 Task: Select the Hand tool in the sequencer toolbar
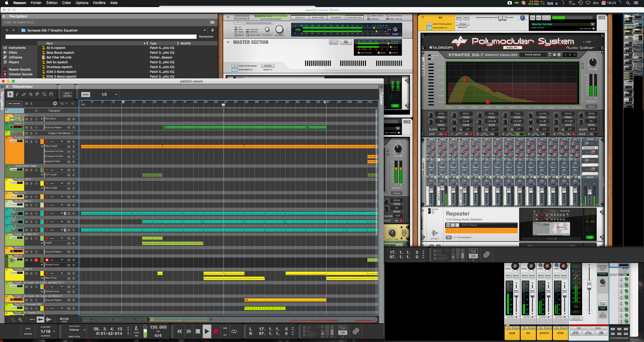point(51,94)
